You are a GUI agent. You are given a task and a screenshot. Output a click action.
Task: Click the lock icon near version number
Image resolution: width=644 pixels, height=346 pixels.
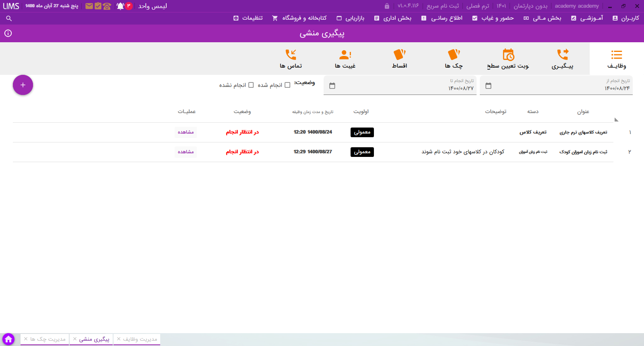387,6
